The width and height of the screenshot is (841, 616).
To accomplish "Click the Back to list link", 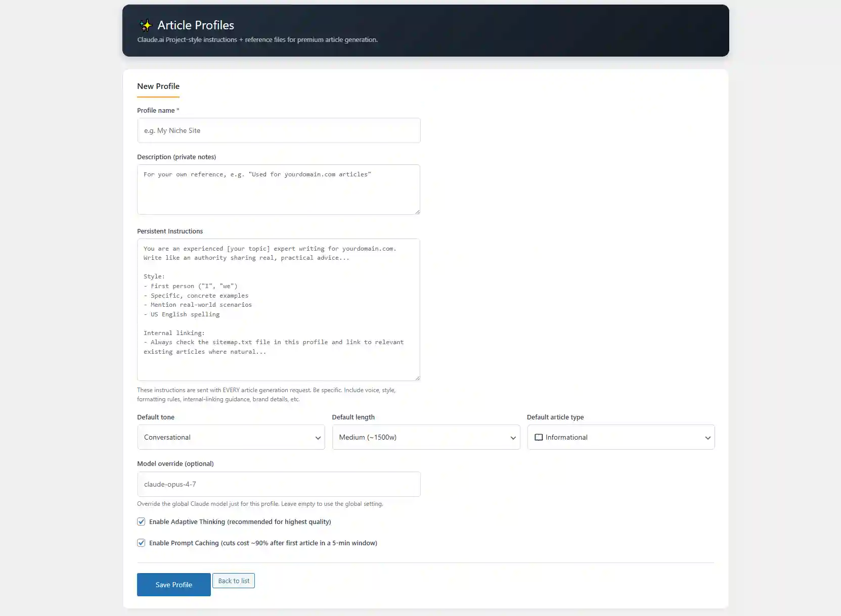I will (x=234, y=581).
